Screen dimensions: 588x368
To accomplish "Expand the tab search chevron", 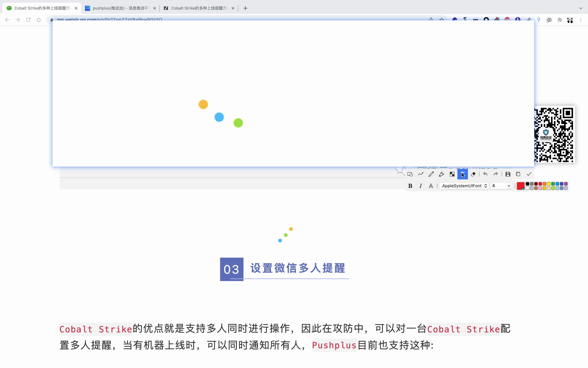I will coord(581,8).
